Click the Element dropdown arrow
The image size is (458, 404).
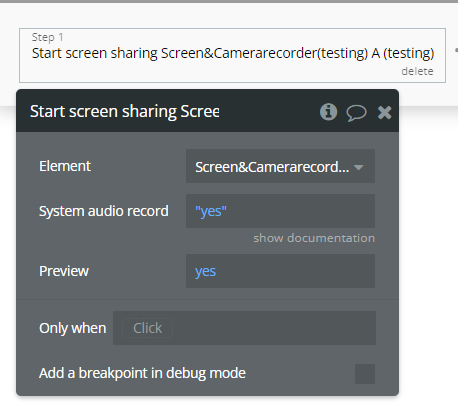point(359,167)
